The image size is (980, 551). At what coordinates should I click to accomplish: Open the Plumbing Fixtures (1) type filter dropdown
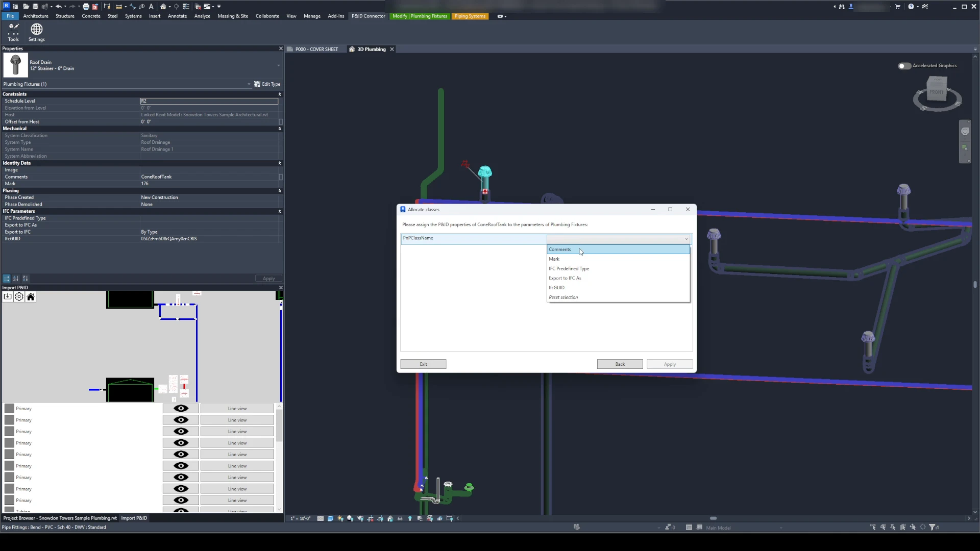pyautogui.click(x=249, y=84)
